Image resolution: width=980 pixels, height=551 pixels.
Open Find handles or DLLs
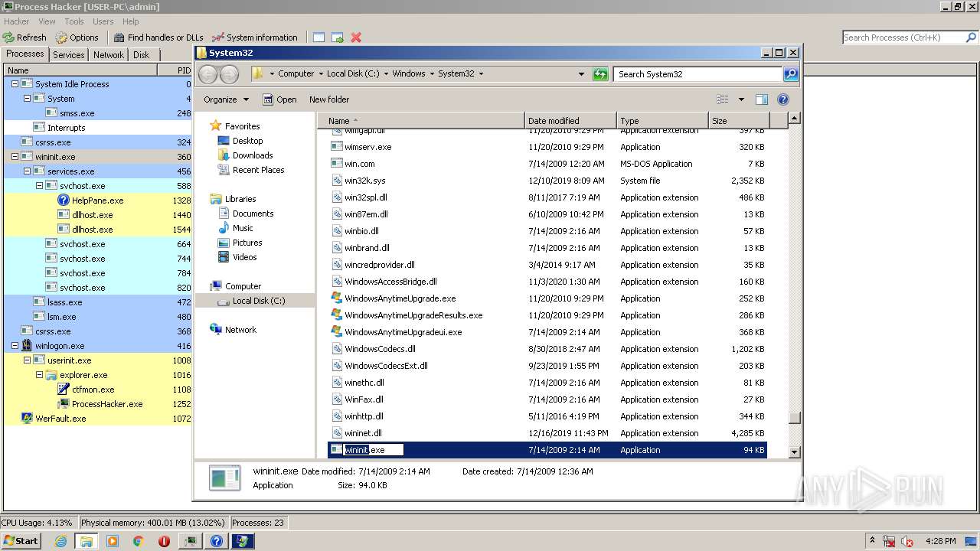pos(158,37)
